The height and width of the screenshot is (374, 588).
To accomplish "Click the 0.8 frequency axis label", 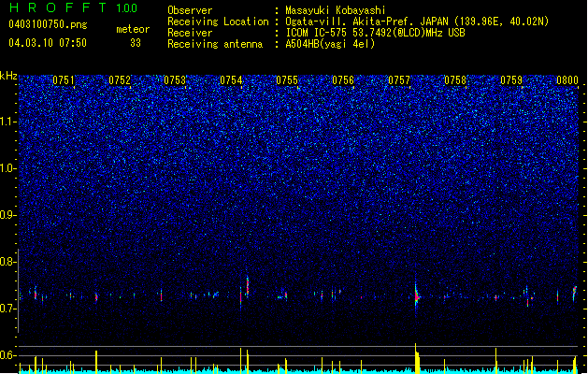I will [8, 262].
